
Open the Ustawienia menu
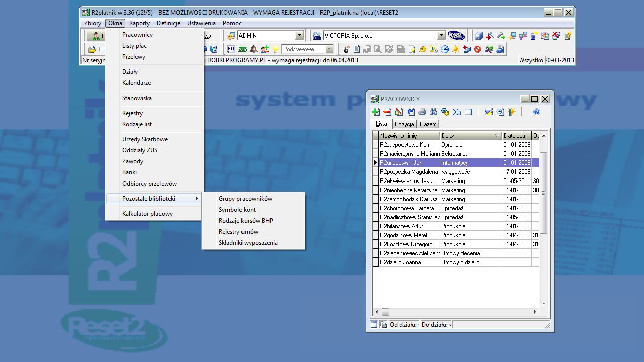(x=201, y=23)
